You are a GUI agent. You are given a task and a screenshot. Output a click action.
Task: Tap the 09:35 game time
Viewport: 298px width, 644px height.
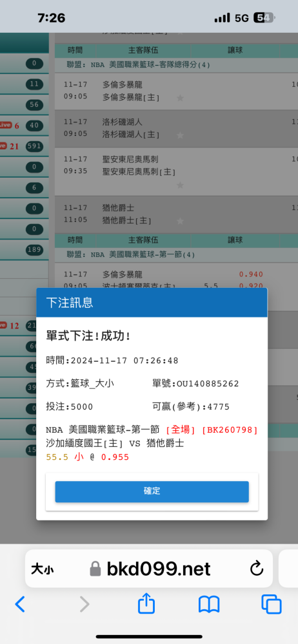pyautogui.click(x=75, y=171)
